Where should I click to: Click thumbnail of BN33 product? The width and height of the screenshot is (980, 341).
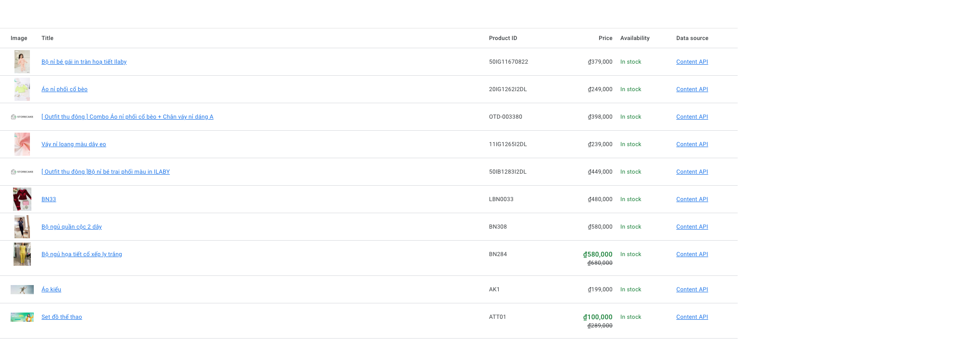(x=22, y=199)
